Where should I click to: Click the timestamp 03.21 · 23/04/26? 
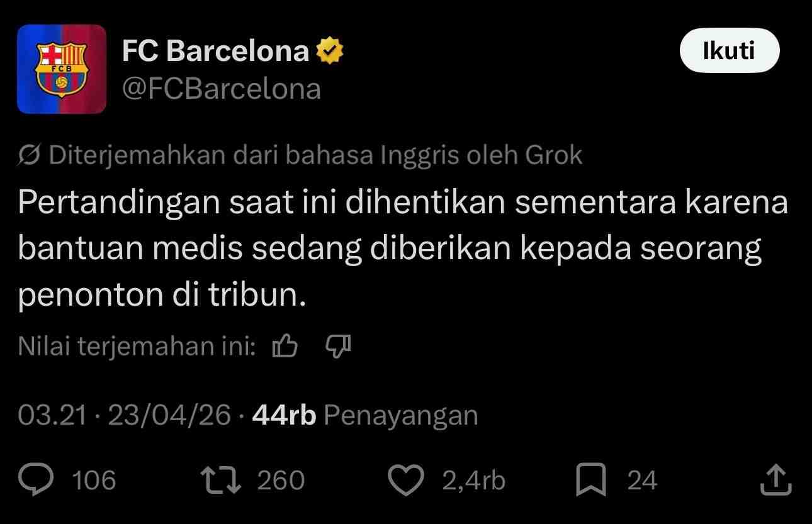click(123, 415)
